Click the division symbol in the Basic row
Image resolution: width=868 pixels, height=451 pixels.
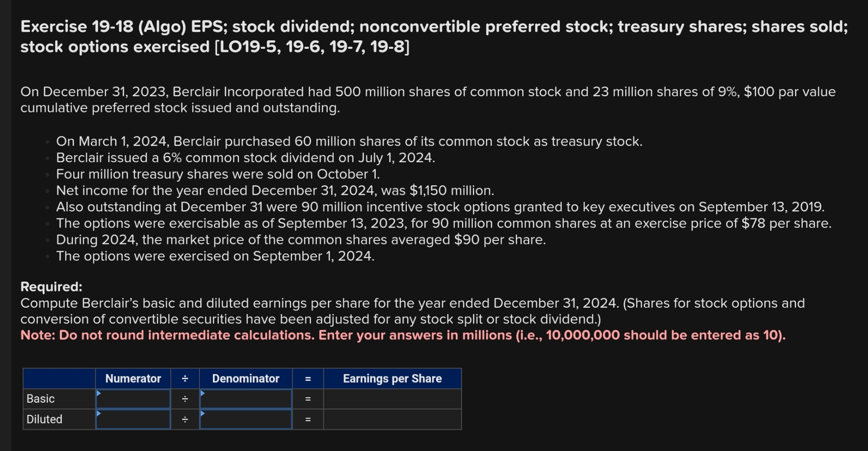pos(185,399)
